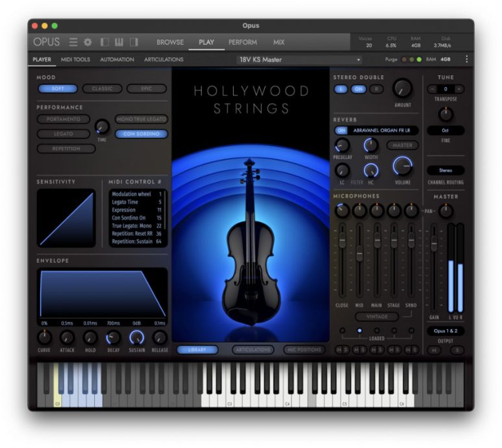This screenshot has width=502, height=448.
Task: Toggle the MID mic loaded indicator
Action: (360, 330)
